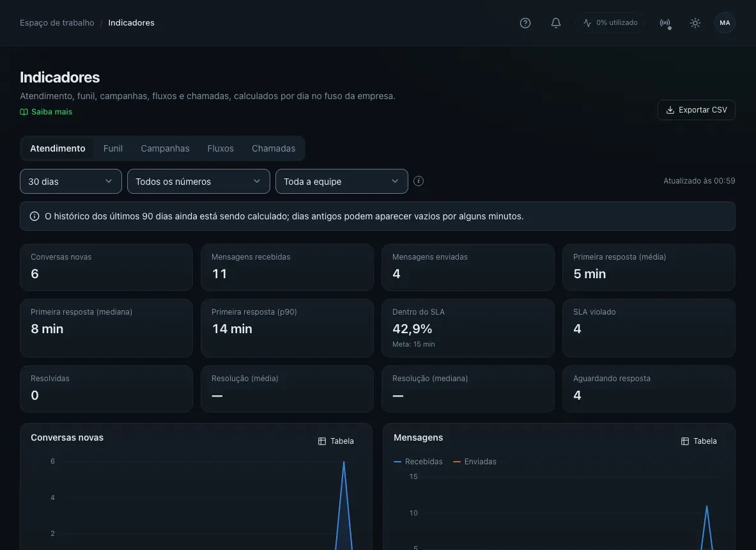Open the help question mark icon

[x=525, y=22]
